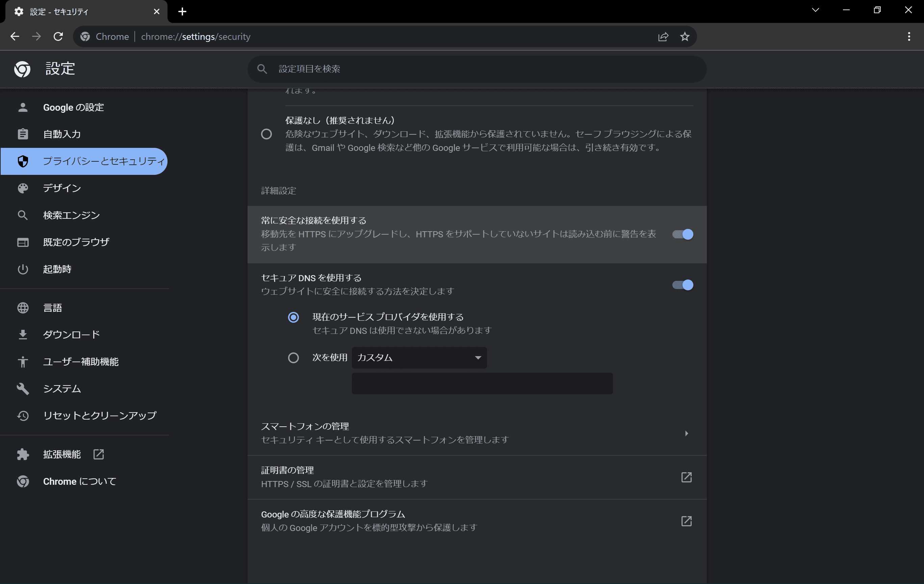
Task: Click the browser window icon for 既定のブラウザ
Action: pos(23,242)
